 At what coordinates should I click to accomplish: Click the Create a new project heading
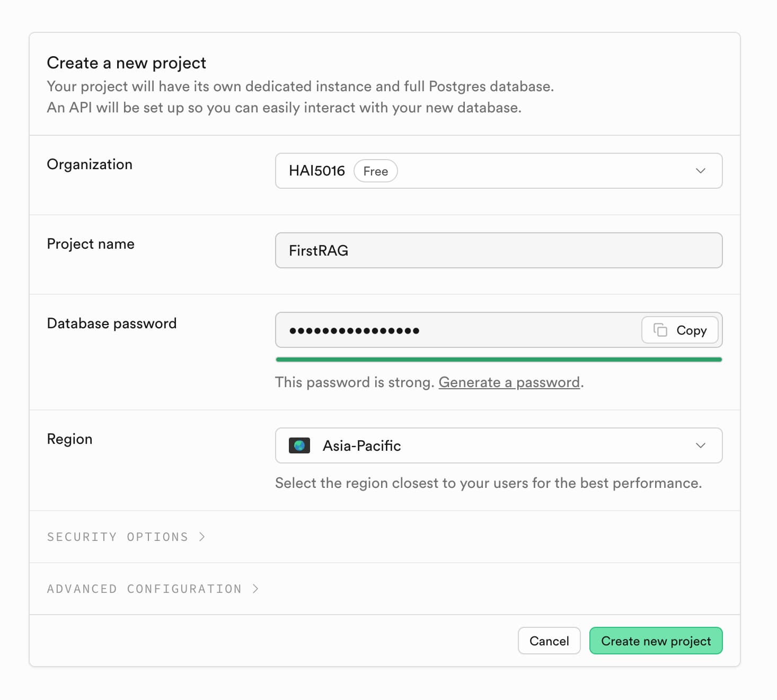point(126,63)
